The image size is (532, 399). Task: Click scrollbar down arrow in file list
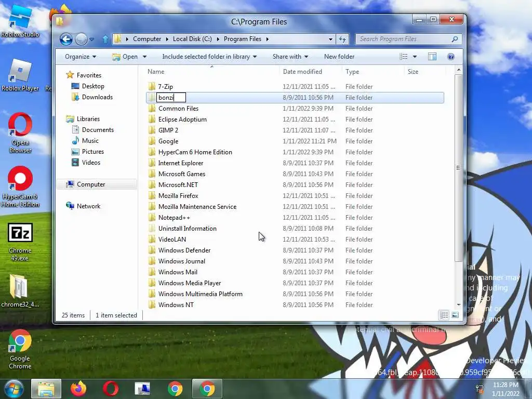tap(459, 304)
